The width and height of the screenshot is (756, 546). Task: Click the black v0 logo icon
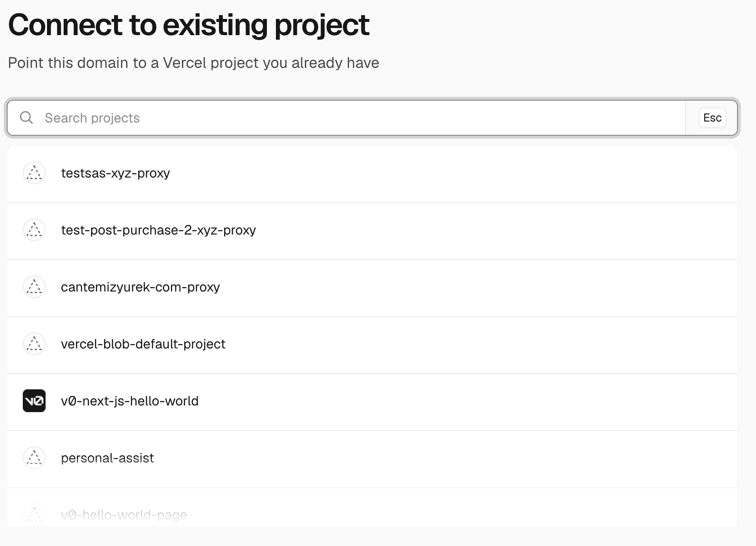point(34,401)
